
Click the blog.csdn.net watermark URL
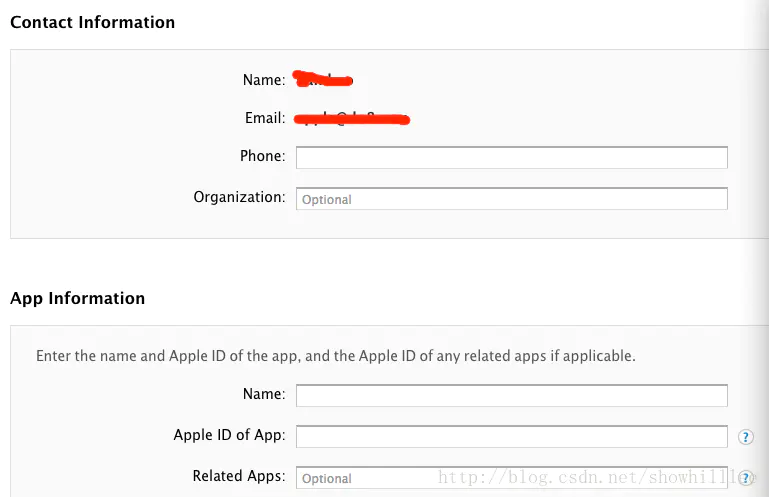(x=598, y=478)
